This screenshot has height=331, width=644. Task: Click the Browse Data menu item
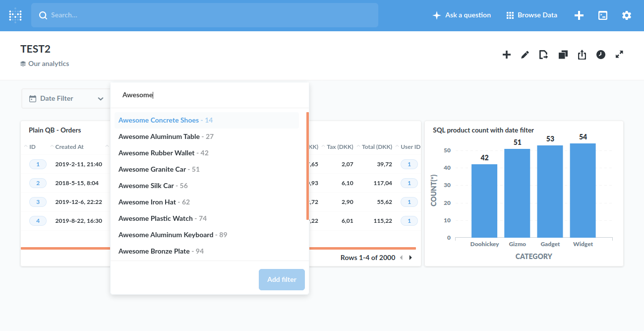tap(531, 15)
